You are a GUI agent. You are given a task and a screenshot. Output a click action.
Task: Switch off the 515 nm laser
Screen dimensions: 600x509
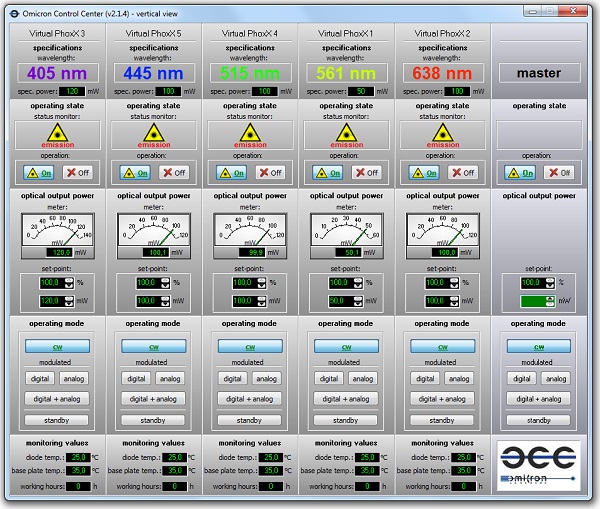265,172
